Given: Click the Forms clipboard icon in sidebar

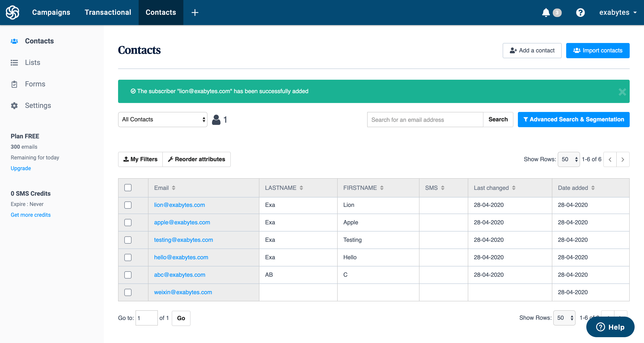Looking at the screenshot, I should point(14,84).
